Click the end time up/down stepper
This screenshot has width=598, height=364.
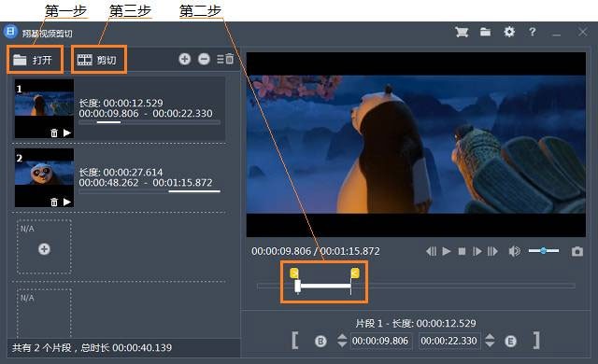[490, 341]
